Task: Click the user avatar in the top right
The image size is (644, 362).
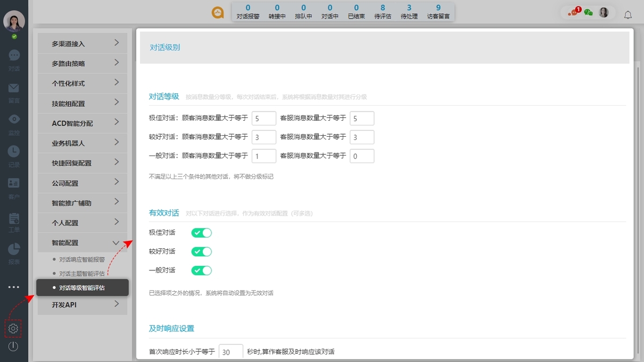Action: pyautogui.click(x=603, y=12)
